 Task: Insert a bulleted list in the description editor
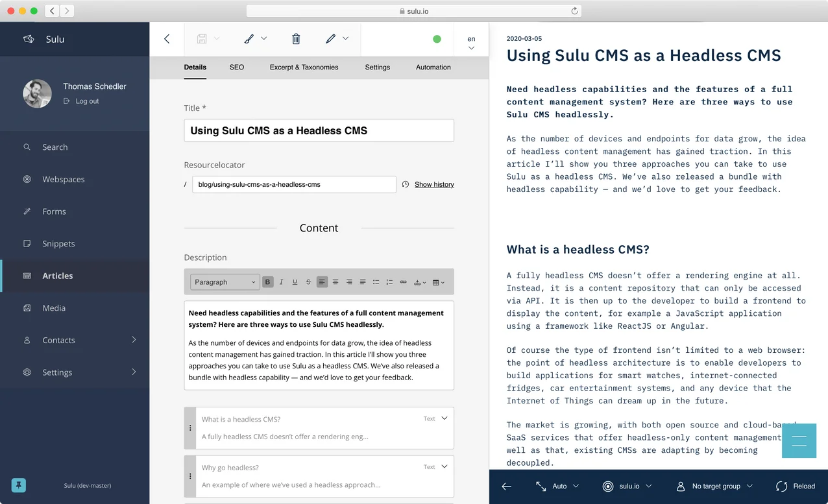[x=376, y=282]
